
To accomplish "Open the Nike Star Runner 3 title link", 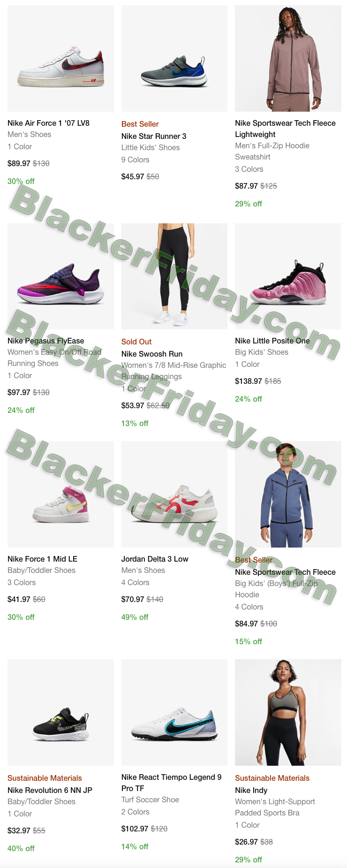I will pos(154,136).
